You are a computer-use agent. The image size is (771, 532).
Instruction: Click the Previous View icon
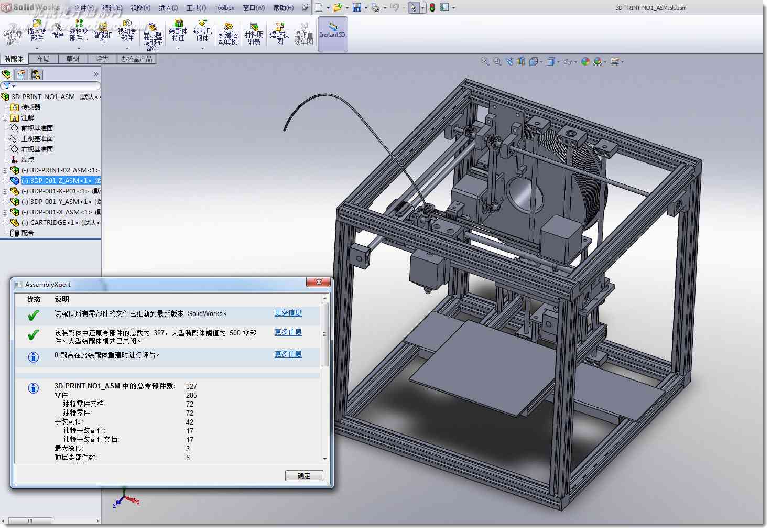coord(509,61)
